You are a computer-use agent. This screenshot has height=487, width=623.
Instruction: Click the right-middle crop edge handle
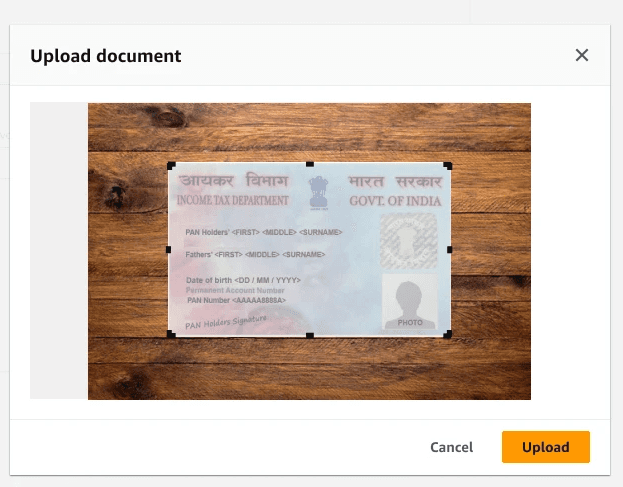(x=449, y=249)
